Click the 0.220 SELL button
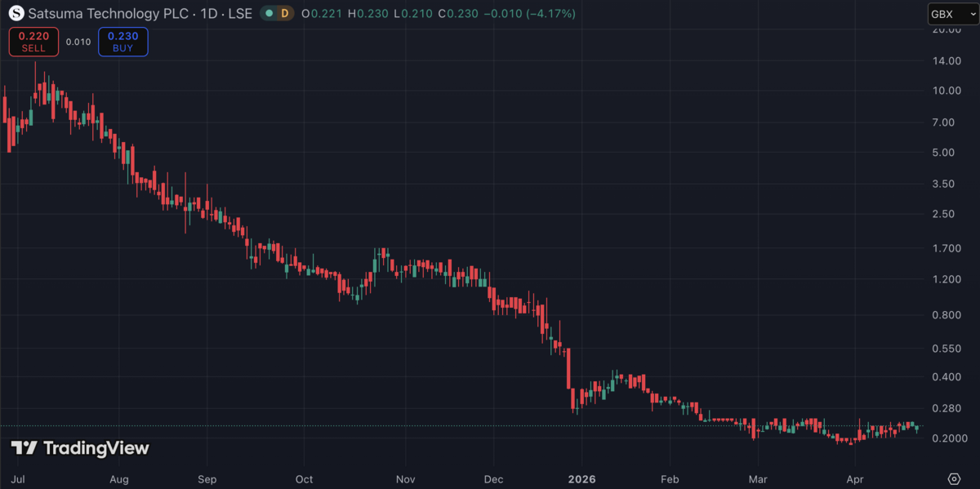The image size is (980, 489). pos(33,42)
